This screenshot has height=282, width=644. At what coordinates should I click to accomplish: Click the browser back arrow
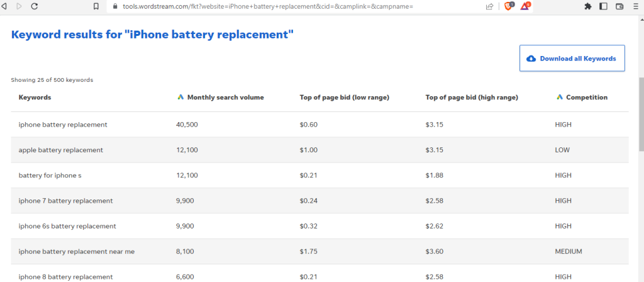(x=5, y=6)
